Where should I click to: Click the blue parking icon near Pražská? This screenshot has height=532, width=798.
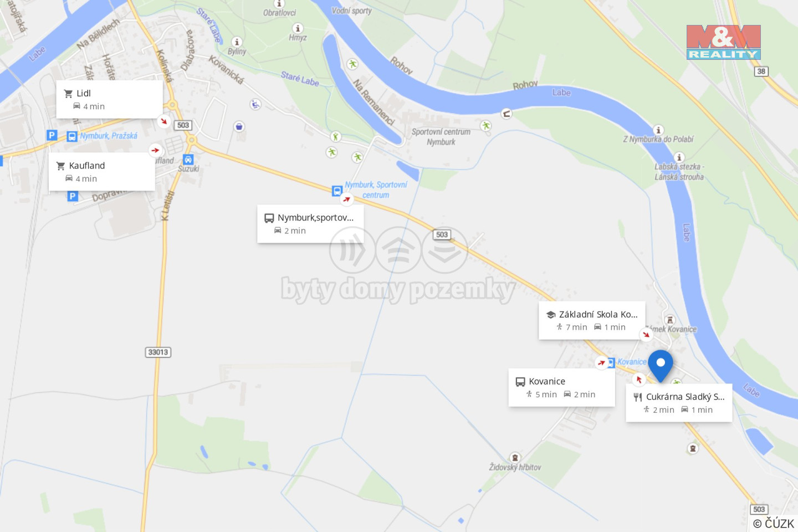point(52,135)
